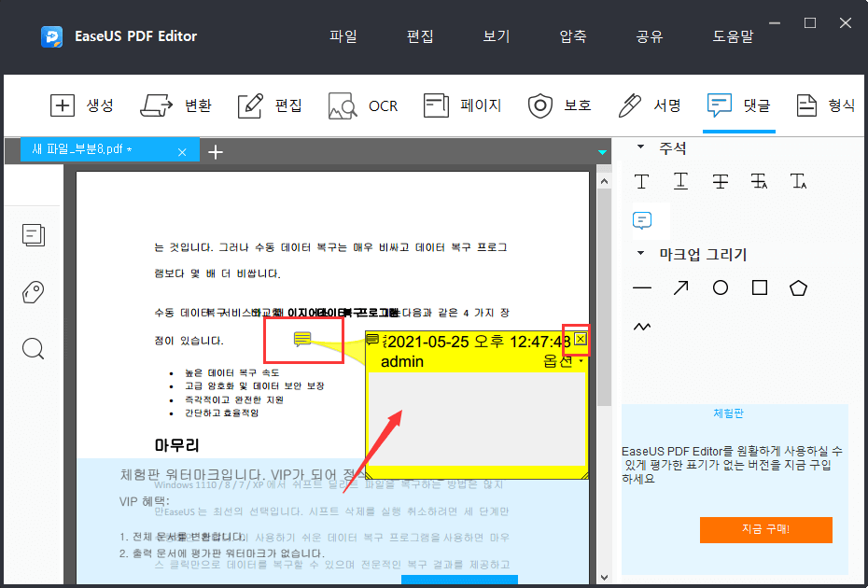868x588 pixels.
Task: Select the arrow markup drawing tool
Action: pyautogui.click(x=680, y=287)
